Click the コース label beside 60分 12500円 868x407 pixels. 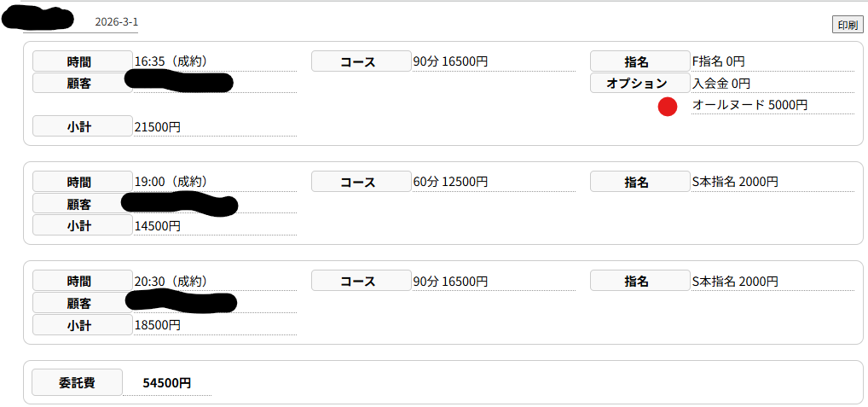tap(362, 182)
